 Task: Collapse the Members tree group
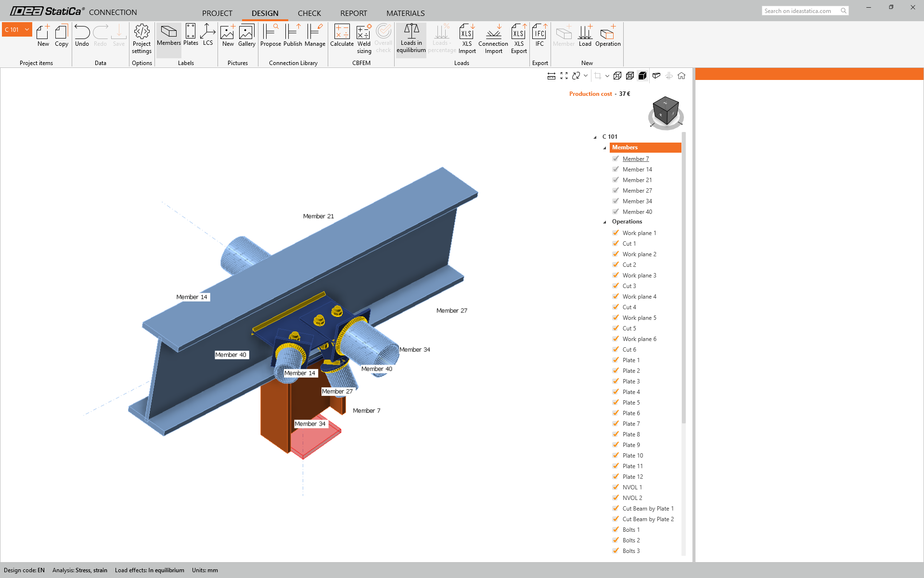[605, 148]
